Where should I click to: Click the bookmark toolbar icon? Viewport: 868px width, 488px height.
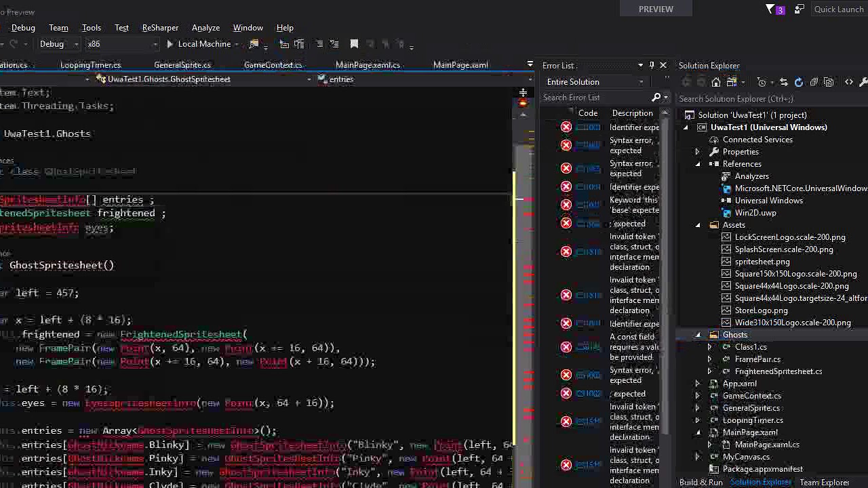click(354, 44)
